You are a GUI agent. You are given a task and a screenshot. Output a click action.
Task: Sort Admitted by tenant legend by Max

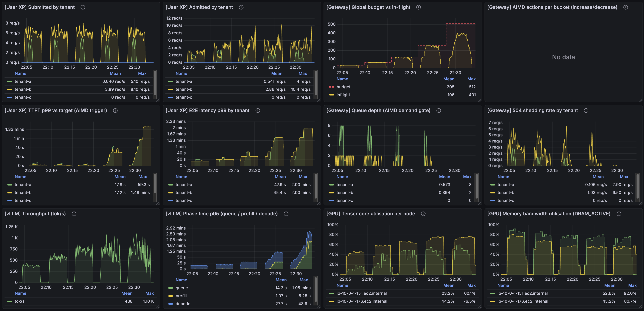[303, 74]
